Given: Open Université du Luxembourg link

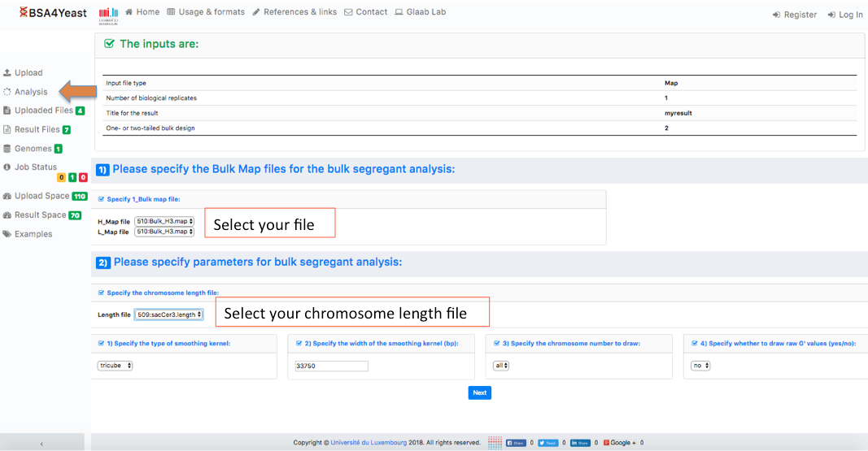Looking at the screenshot, I should [x=369, y=443].
